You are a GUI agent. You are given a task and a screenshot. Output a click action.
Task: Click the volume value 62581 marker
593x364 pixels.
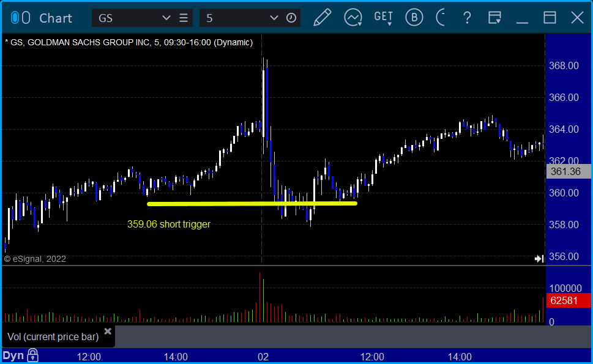569,300
